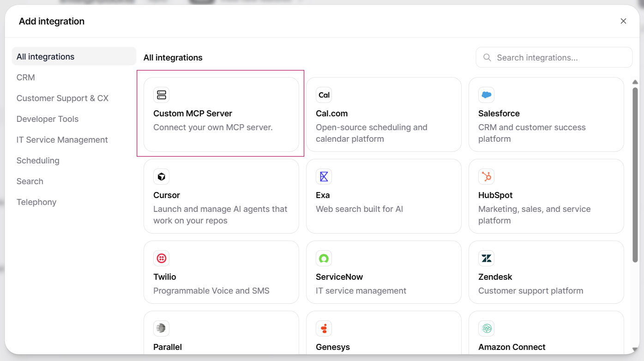This screenshot has width=644, height=361.
Task: Select the Scheduling category link
Action: click(x=37, y=160)
